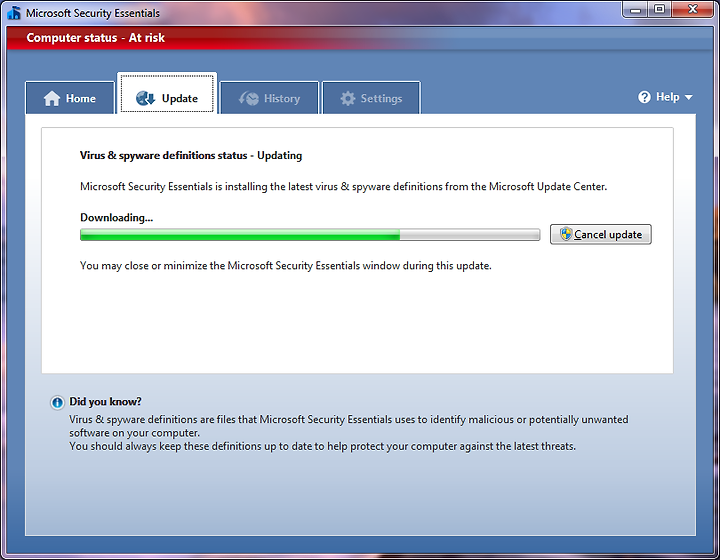The height and width of the screenshot is (560, 720).
Task: Click the Microsoft Security Essentials title icon
Action: [x=14, y=13]
